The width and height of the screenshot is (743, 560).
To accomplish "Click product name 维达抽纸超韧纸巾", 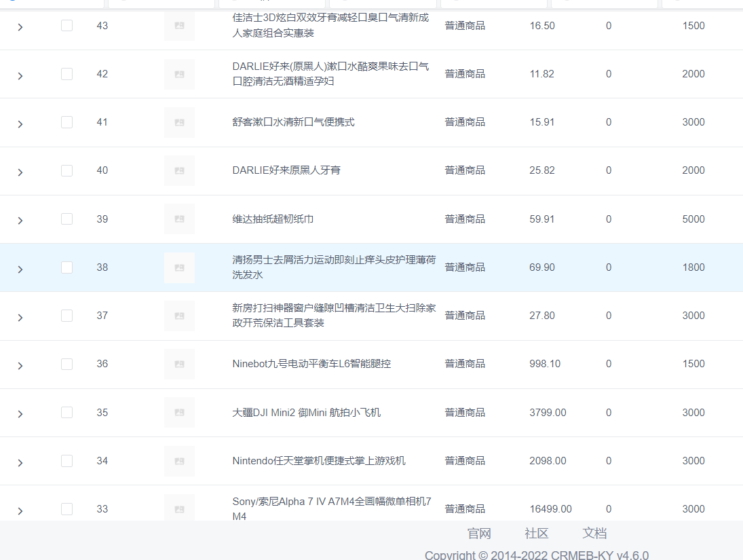I will (x=273, y=219).
